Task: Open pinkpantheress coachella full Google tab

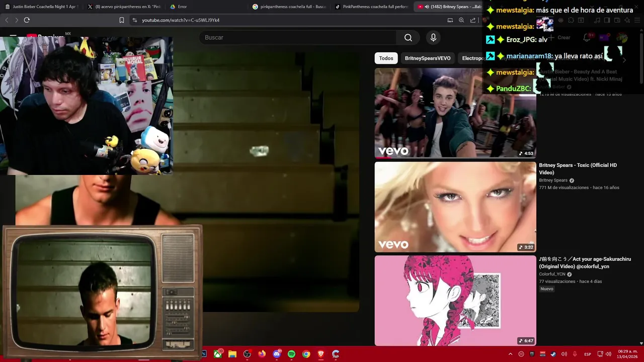Action: (x=289, y=7)
